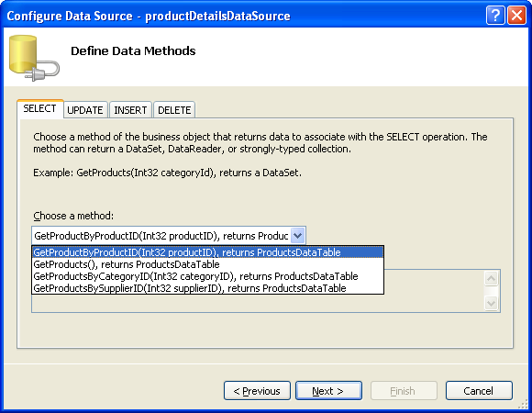Collapse the method dropdown arrow
The height and width of the screenshot is (413, 532).
pos(297,236)
